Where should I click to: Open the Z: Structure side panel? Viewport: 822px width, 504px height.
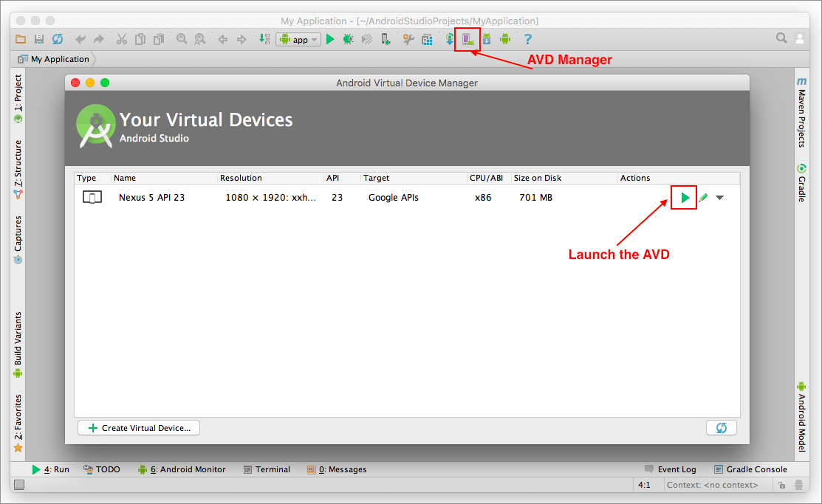click(18, 169)
